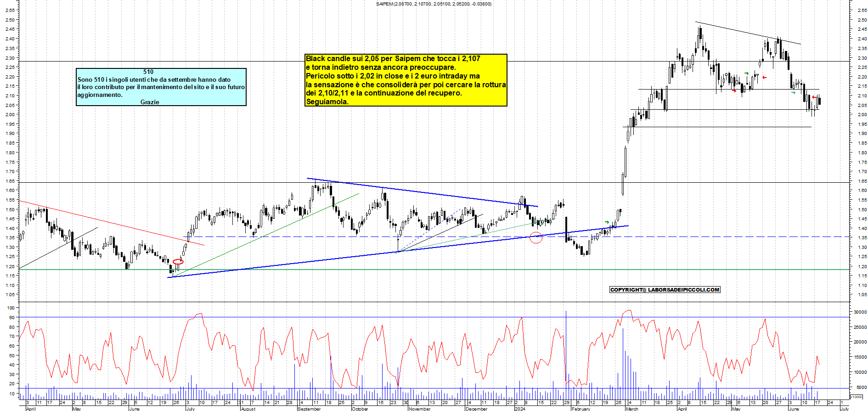This screenshot has height=411, width=868.
Task: Click the '2.55' value on the left price axis
Action: click(10, 10)
